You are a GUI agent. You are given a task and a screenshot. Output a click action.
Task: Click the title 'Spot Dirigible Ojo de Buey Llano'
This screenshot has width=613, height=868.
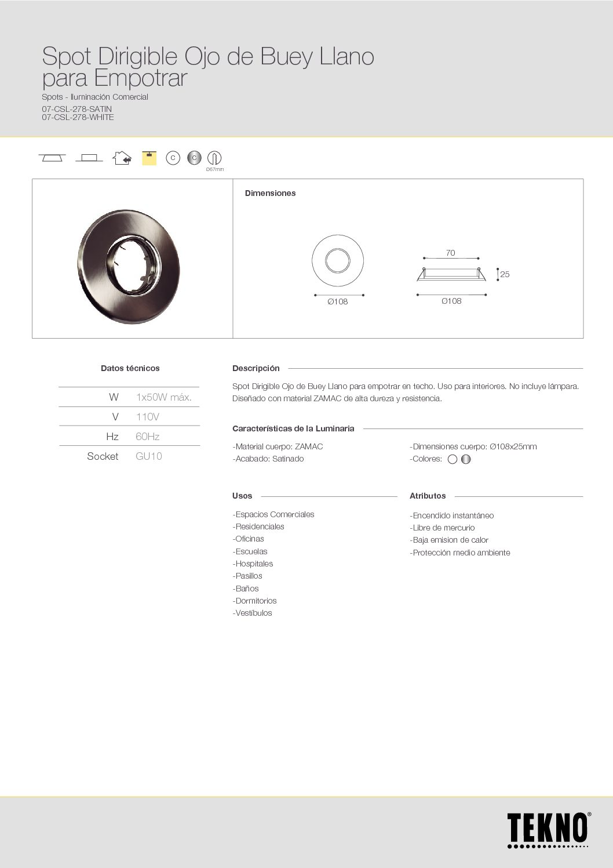[x=208, y=56]
